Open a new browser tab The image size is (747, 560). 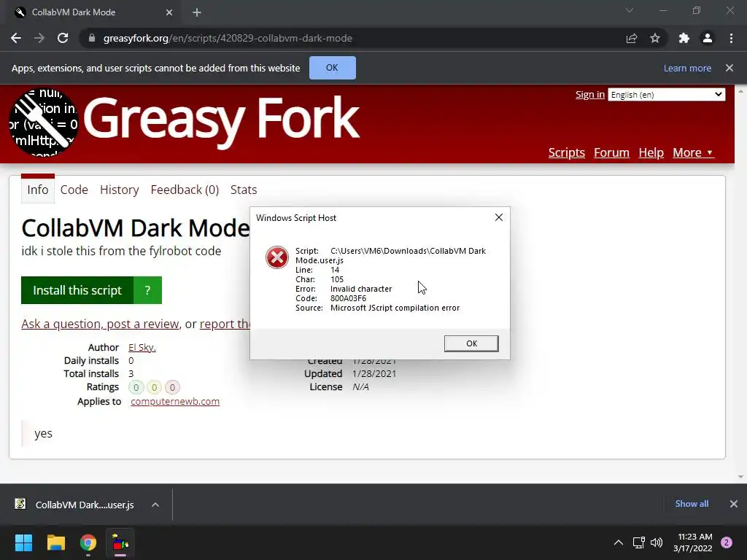[x=197, y=12]
